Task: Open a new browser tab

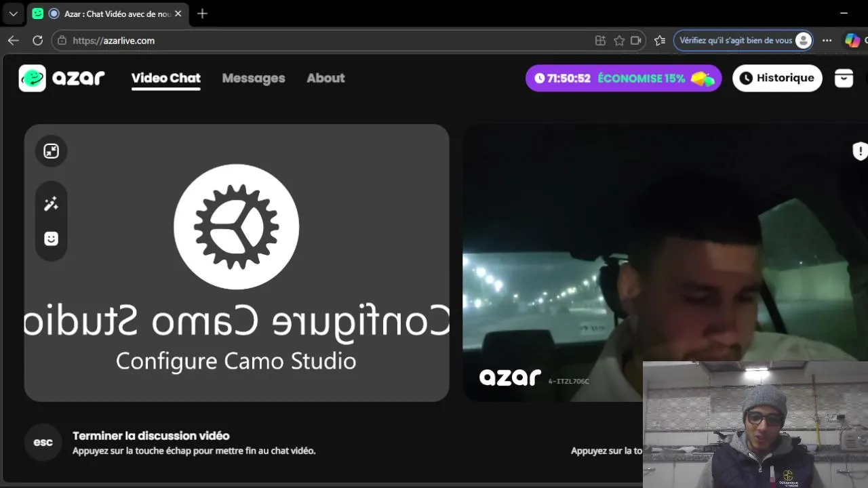Action: pyautogui.click(x=202, y=14)
